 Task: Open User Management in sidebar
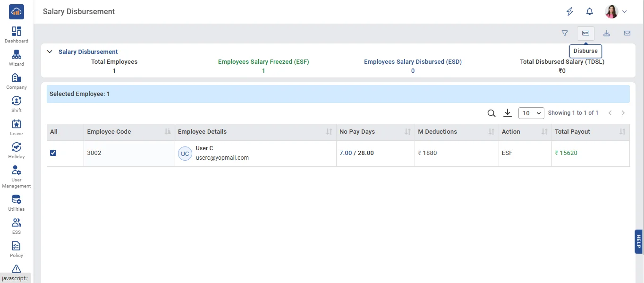(17, 177)
